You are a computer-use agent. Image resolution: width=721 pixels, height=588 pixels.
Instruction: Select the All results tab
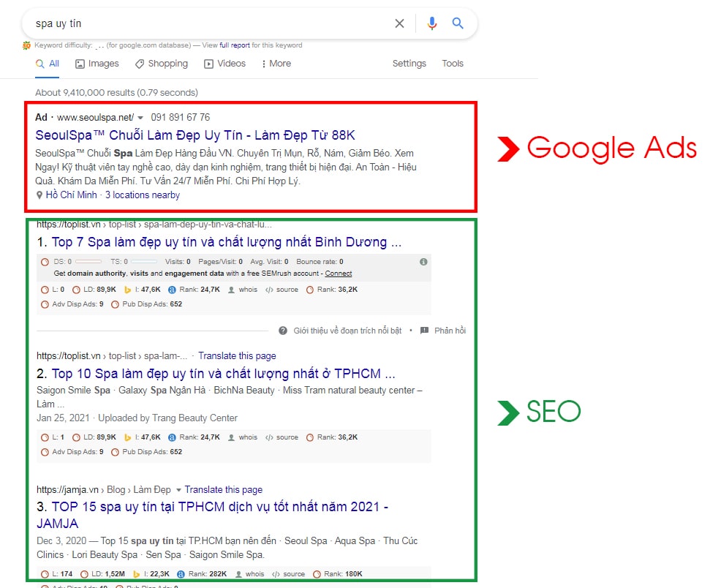click(x=48, y=64)
